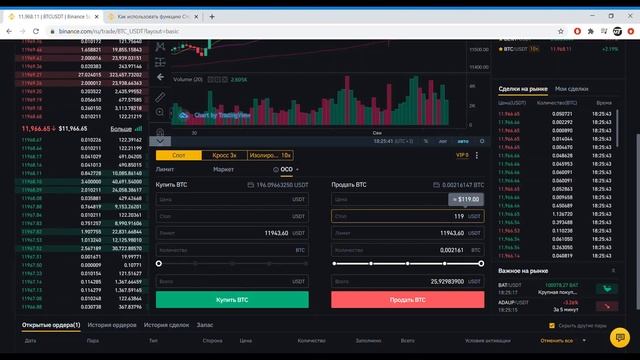Open the three-dot menu beside VIP 0
The image size is (640, 360).
click(x=476, y=156)
